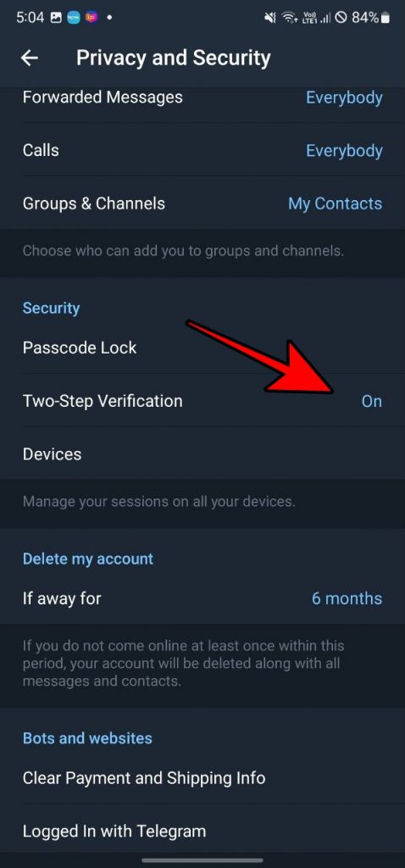Tap the back arrow icon
Image resolution: width=405 pixels, height=868 pixels.
click(30, 58)
